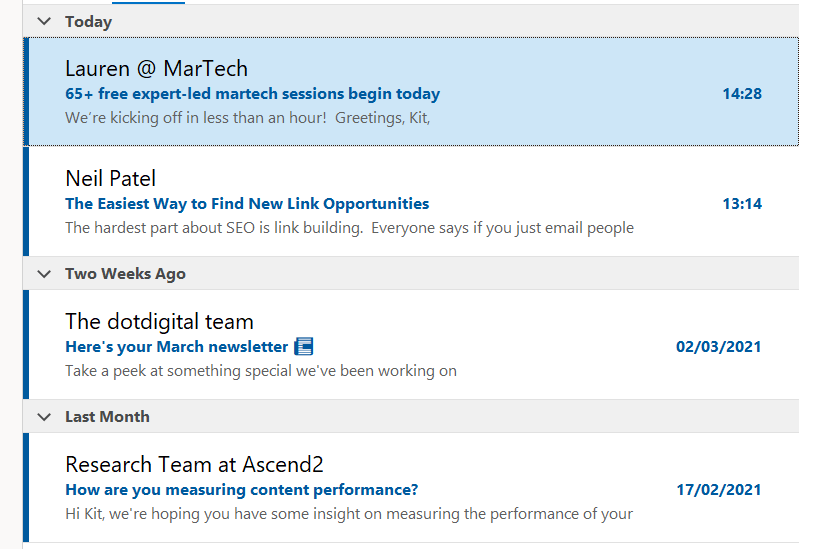This screenshot has width=827, height=549.
Task: Collapse the Today group chevron
Action: [44, 21]
